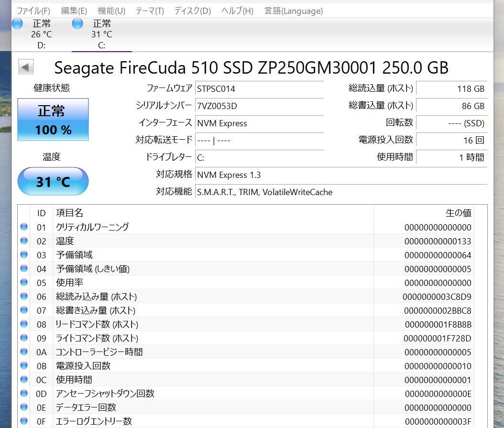Screen dimensions: 504x428
Task: Open the テーマ(T) menu
Action: (150, 11)
